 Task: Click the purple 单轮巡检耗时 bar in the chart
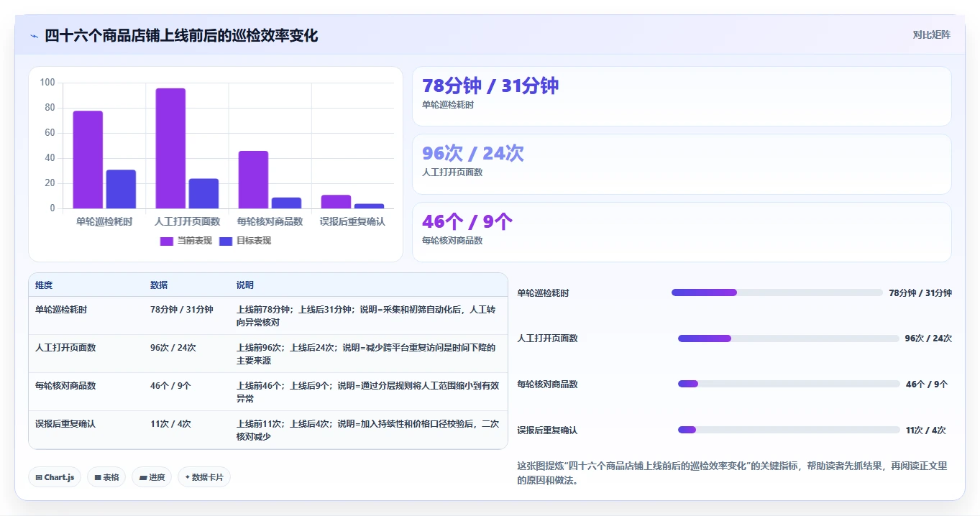point(88,160)
